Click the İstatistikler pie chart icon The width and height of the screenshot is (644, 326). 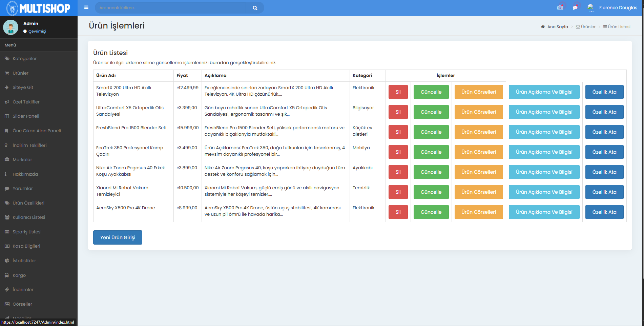(7, 261)
